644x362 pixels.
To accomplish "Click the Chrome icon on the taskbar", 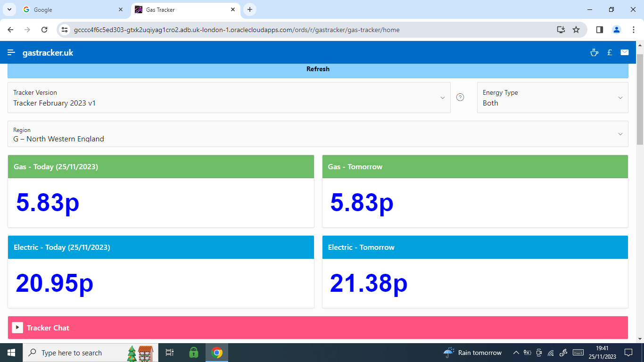I will coord(217,353).
